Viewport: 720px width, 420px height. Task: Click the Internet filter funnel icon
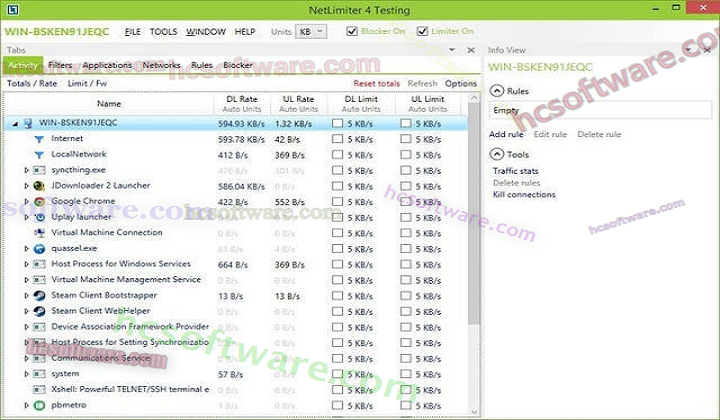[39, 139]
